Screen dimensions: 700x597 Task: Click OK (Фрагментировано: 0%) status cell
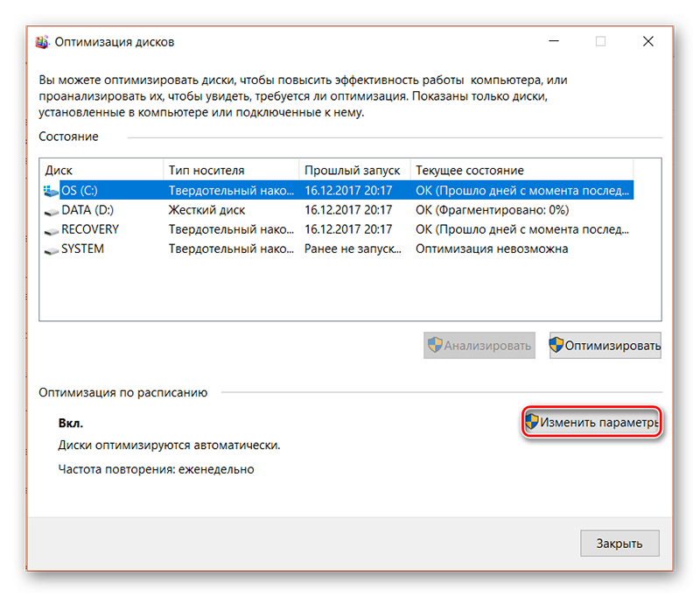(492, 210)
